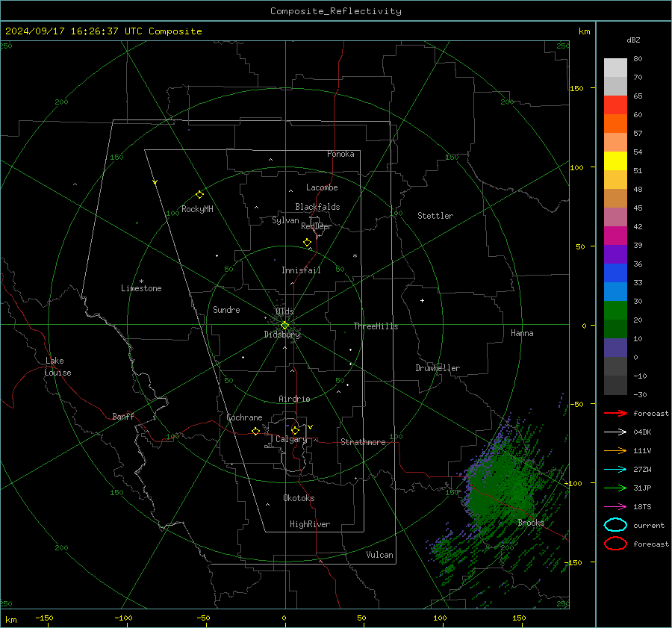The image size is (672, 628).
Task: Click the dBZ legend heading
Action: tap(633, 40)
